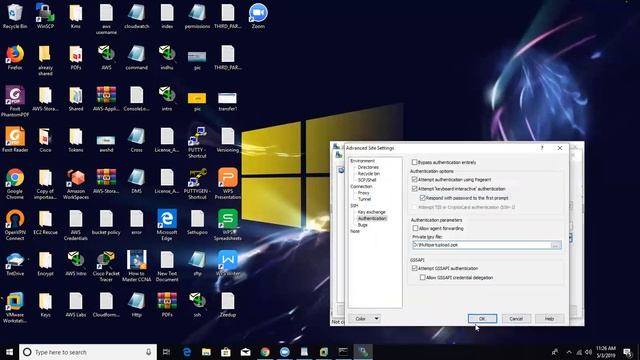
Task: Select 'AWS Credentials' desktop file
Action: point(76,225)
